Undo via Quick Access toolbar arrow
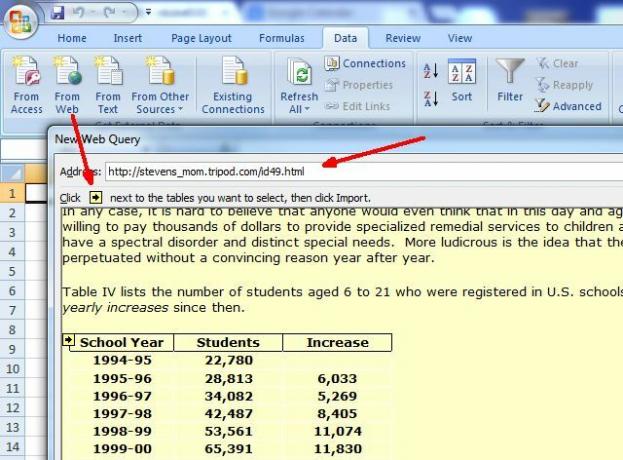The width and height of the screenshot is (623, 460). [79, 12]
